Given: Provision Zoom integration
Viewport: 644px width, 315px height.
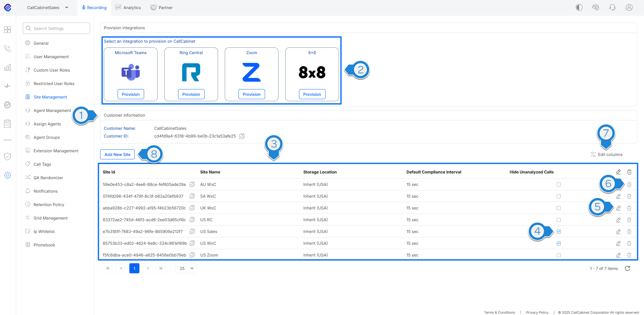Looking at the screenshot, I should click(252, 94).
